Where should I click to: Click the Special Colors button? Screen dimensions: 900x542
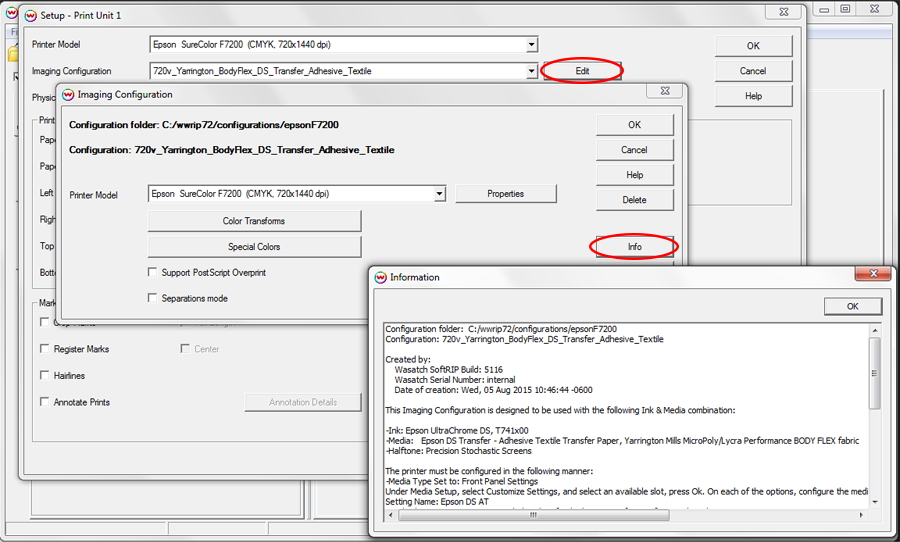click(254, 247)
